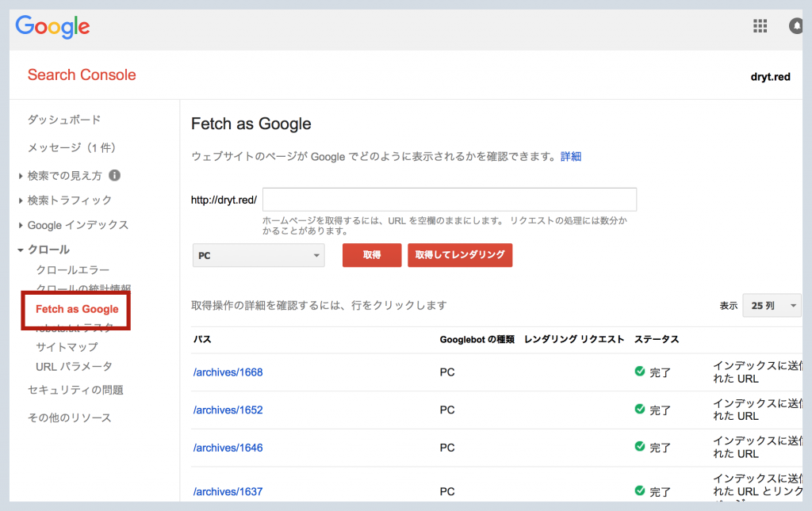Open the Google apps grid
The height and width of the screenshot is (511, 812).
click(x=760, y=26)
